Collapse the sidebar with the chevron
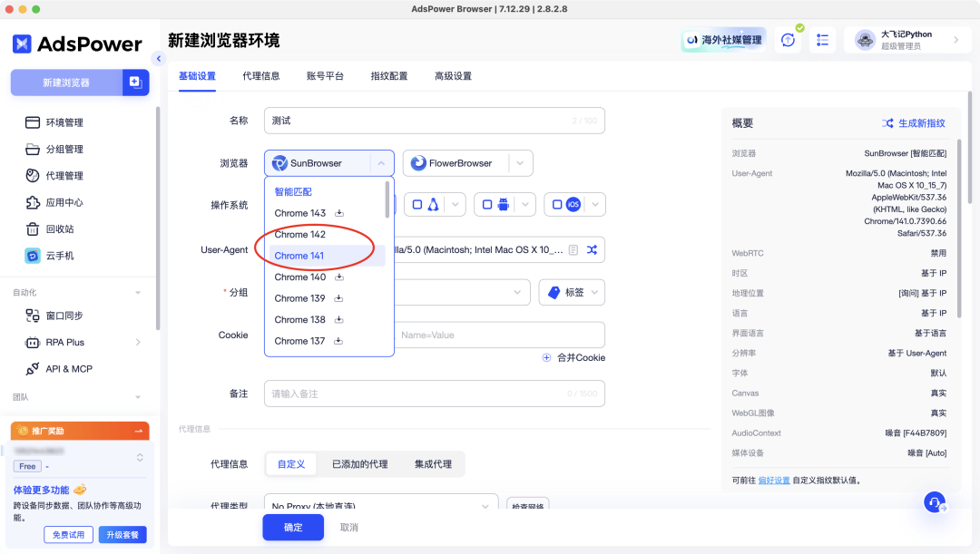This screenshot has width=980, height=554. (159, 59)
